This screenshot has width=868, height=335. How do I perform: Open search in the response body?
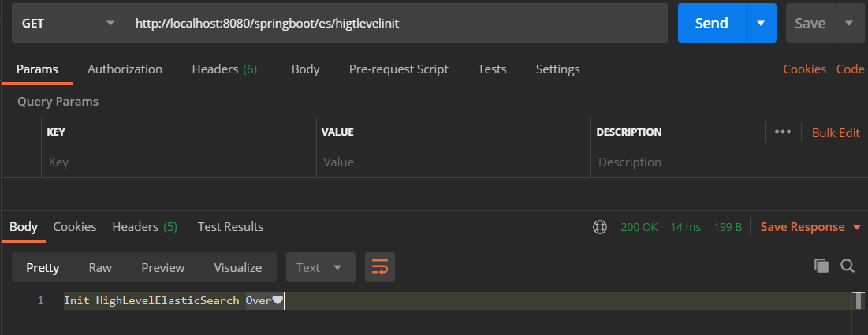click(848, 266)
